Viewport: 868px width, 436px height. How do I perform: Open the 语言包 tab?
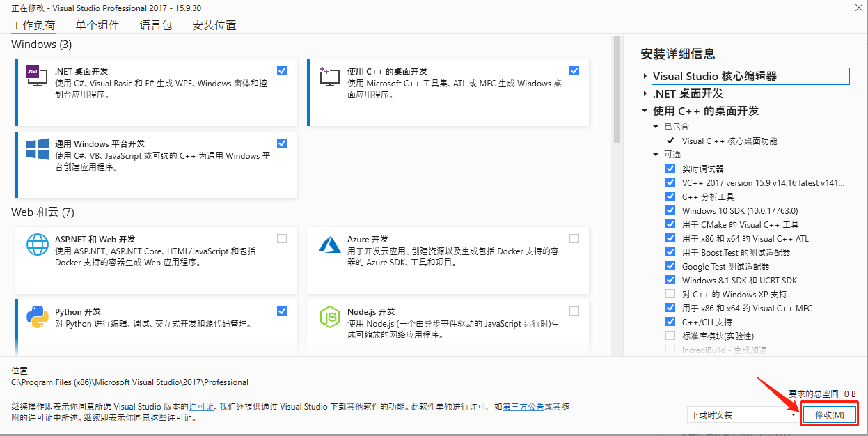[156, 24]
